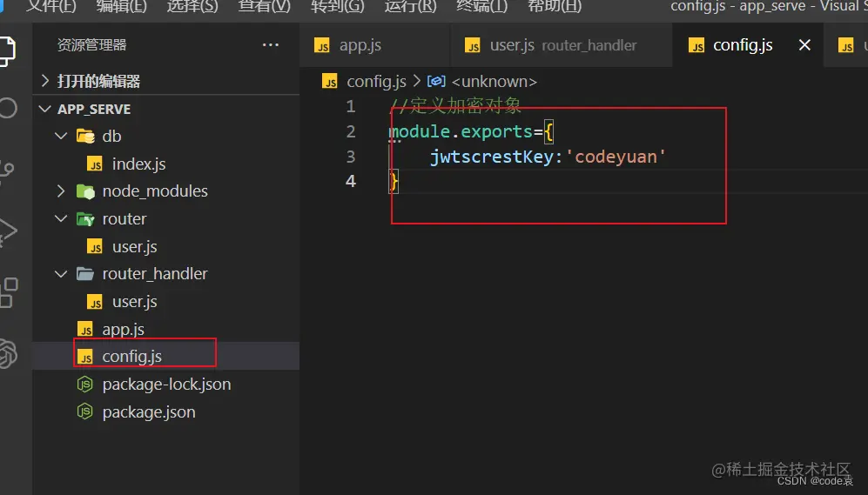Viewport: 868px width, 495px height.
Task: Open the Extensions view icon
Action: (x=9, y=292)
